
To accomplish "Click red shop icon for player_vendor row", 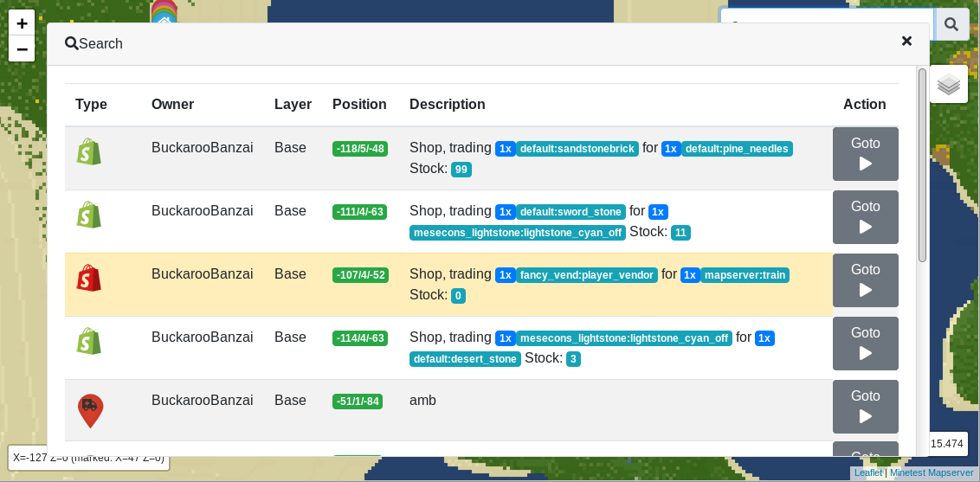I will point(89,277).
